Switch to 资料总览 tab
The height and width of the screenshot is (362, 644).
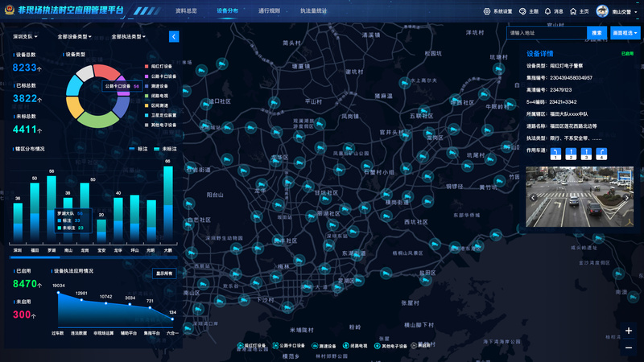click(x=186, y=10)
